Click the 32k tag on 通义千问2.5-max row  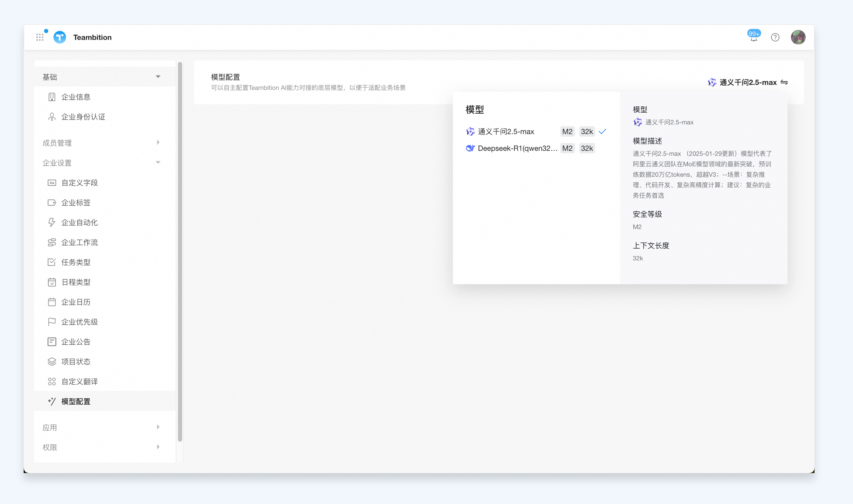pyautogui.click(x=587, y=131)
